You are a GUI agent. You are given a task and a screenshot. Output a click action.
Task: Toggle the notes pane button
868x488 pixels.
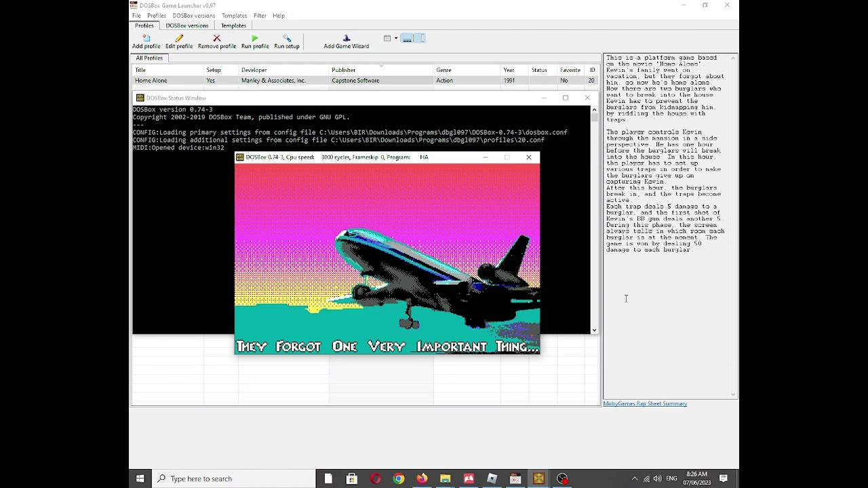tap(420, 39)
